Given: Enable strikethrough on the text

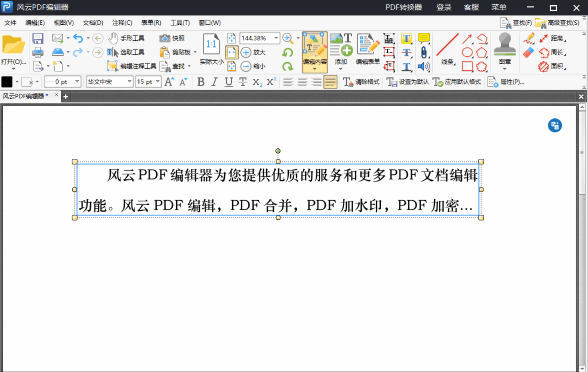Looking at the screenshot, I should [242, 82].
